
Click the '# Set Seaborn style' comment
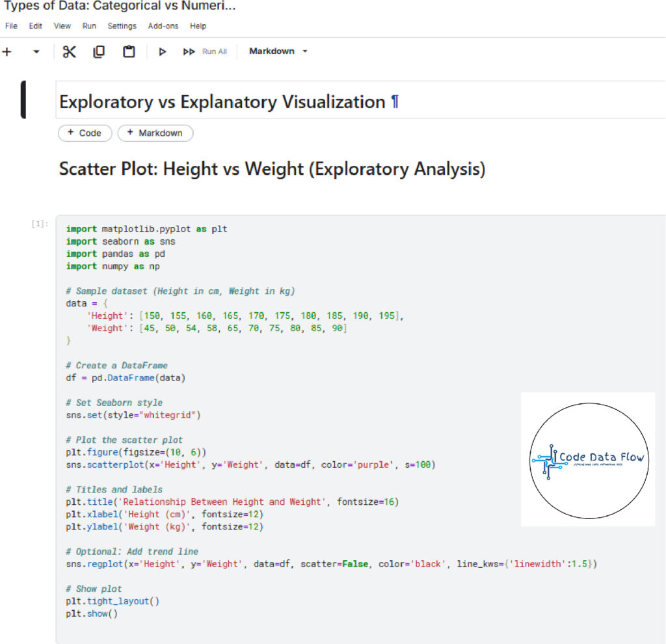pos(114,402)
